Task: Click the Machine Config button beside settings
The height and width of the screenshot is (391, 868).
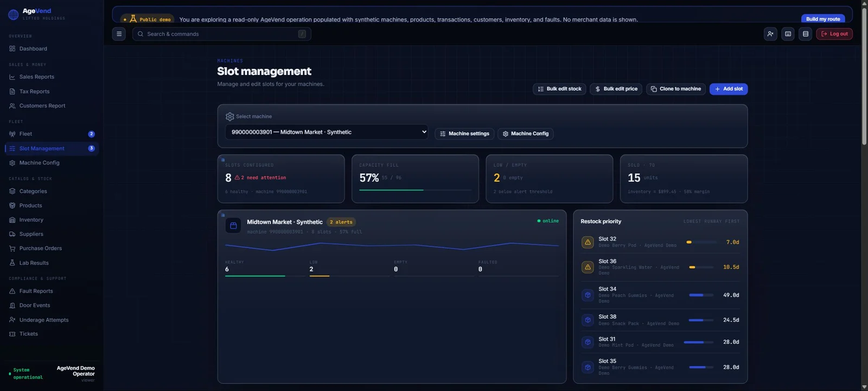Action: tap(525, 134)
